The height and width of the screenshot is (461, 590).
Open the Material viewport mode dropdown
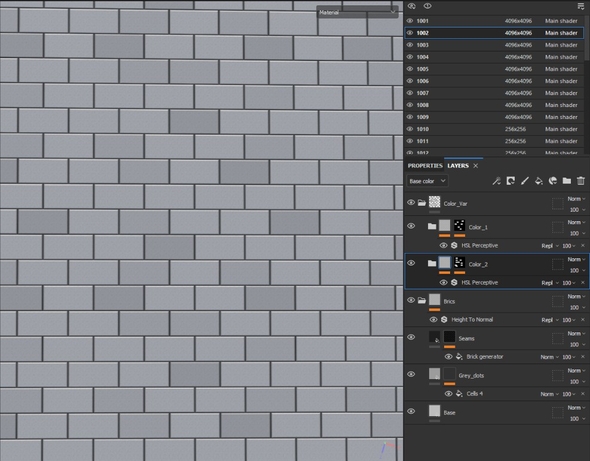(357, 12)
